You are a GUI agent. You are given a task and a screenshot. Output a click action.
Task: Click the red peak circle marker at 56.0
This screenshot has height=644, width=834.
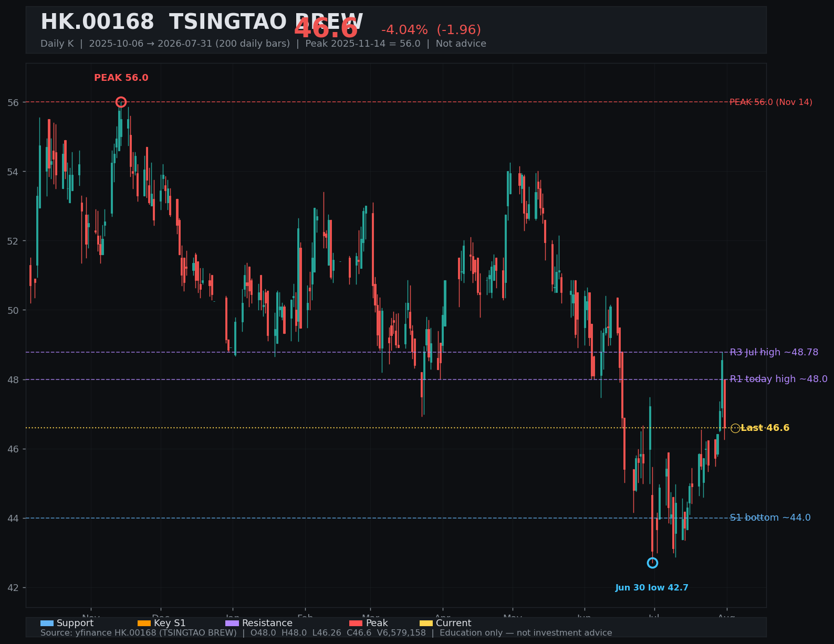coord(121,102)
